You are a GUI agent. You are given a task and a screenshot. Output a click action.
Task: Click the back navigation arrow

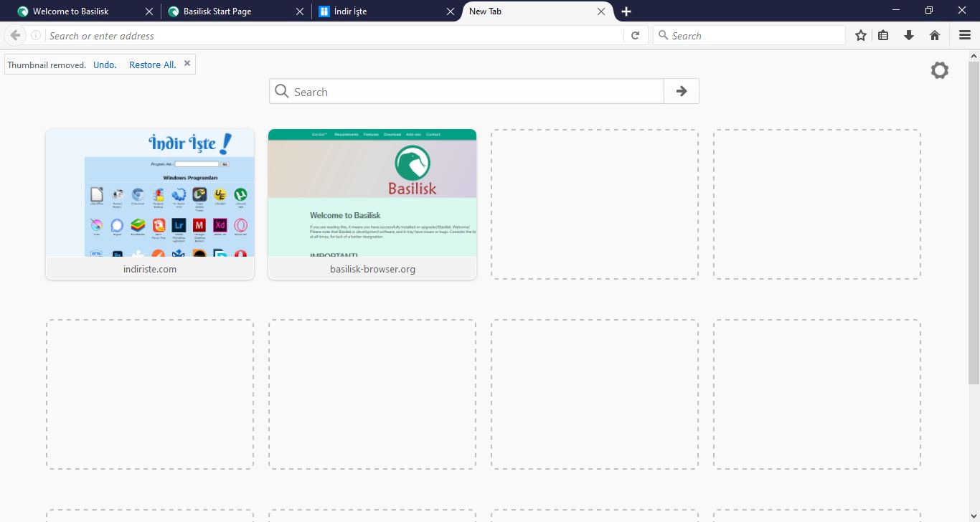[14, 35]
